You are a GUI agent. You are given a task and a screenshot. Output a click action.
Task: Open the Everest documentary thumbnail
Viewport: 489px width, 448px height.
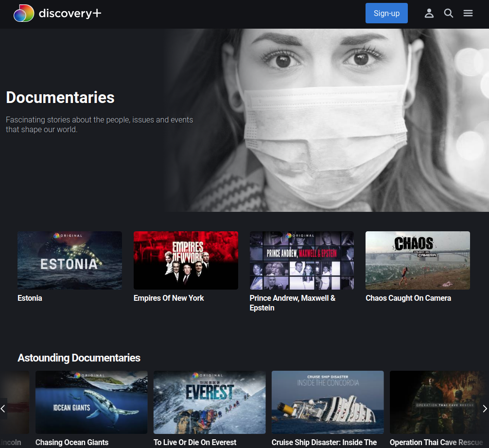210,402
